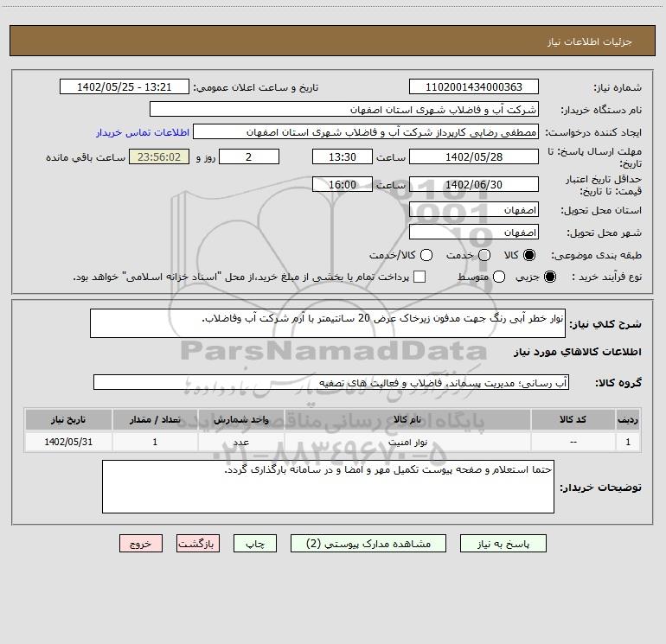Click the deadline time field 13:30

click(x=343, y=156)
